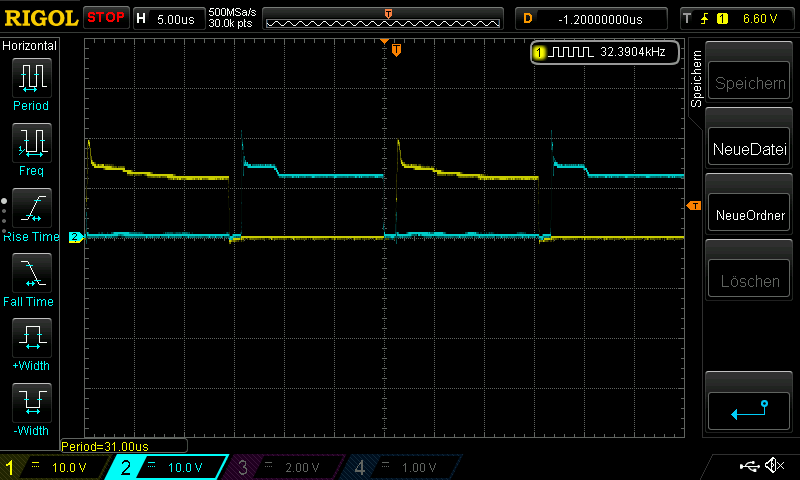Click the NeueOrdner button
Screen dimensions: 800x480
(749, 213)
